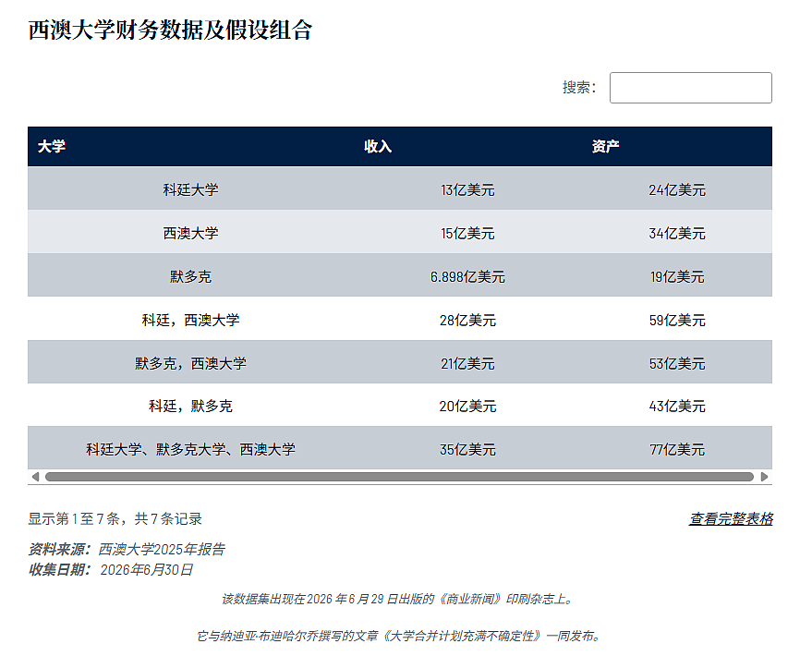Screen dimensions: 812x656
Task: Sort by the 收入 column header
Action: point(378,147)
